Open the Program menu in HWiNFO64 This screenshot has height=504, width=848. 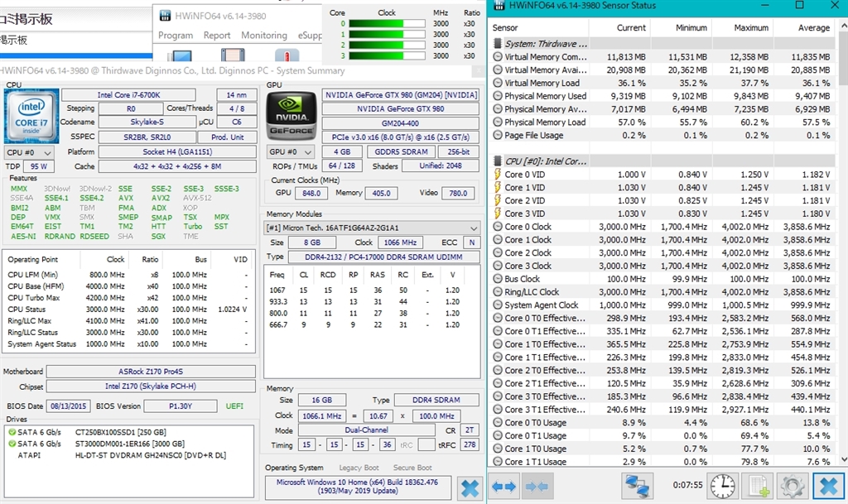pyautogui.click(x=176, y=35)
